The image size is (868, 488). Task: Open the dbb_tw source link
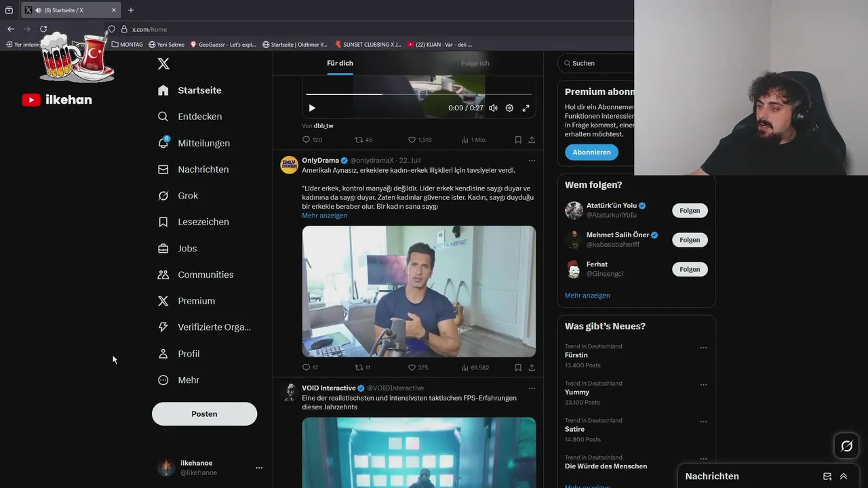point(323,125)
